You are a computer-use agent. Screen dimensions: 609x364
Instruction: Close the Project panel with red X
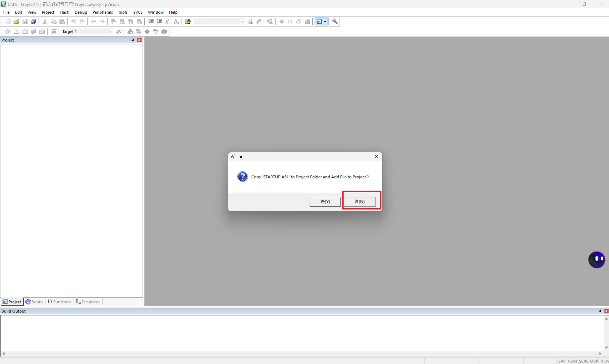(x=139, y=40)
